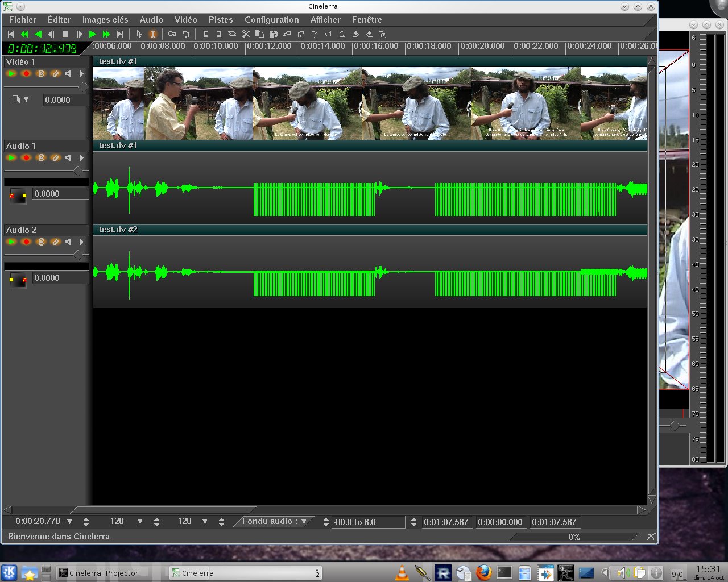Launch Firefox from the taskbar
Image resolution: width=728 pixels, height=582 pixels.
point(483,573)
